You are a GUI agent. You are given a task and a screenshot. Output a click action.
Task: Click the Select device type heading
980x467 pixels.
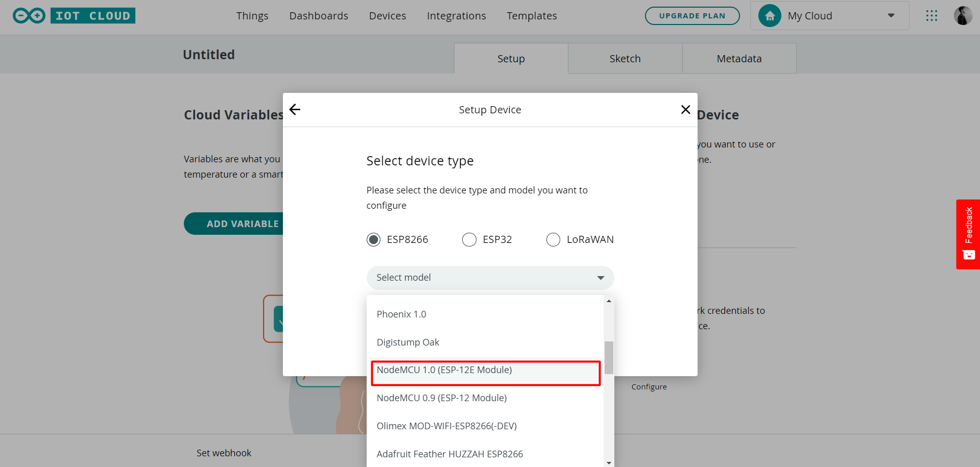point(420,161)
